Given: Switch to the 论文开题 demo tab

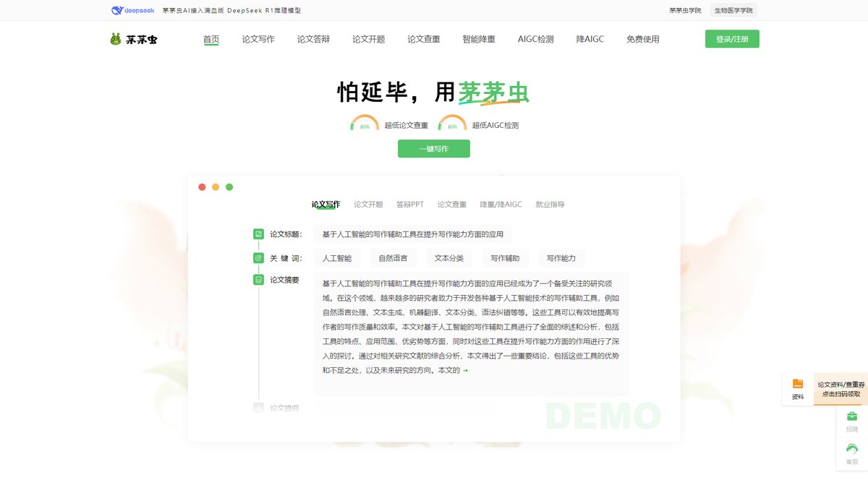Looking at the screenshot, I should coord(368,205).
